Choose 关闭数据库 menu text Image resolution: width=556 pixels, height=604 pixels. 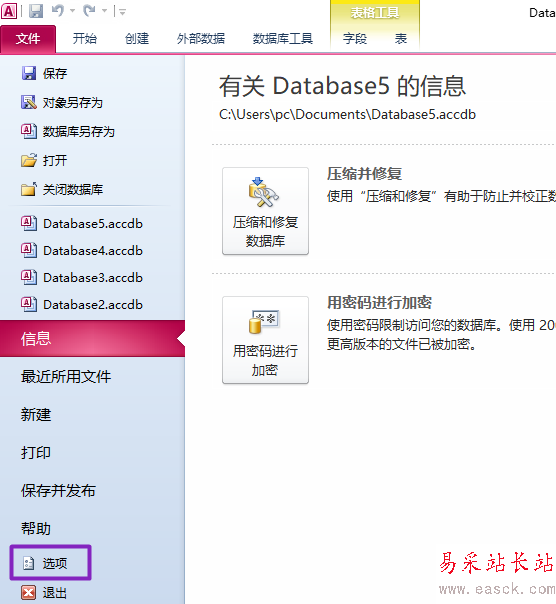pos(72,189)
